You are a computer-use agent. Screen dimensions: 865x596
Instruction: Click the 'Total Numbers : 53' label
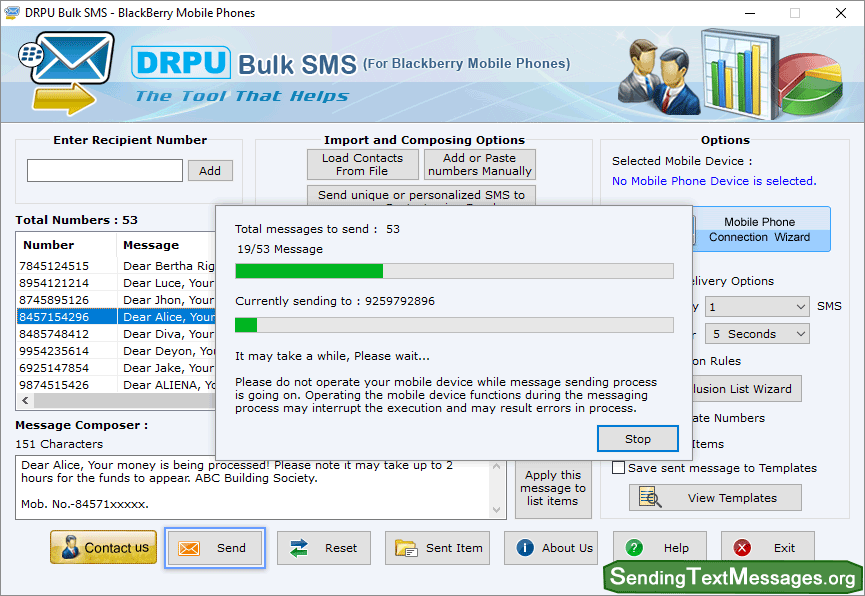click(76, 220)
